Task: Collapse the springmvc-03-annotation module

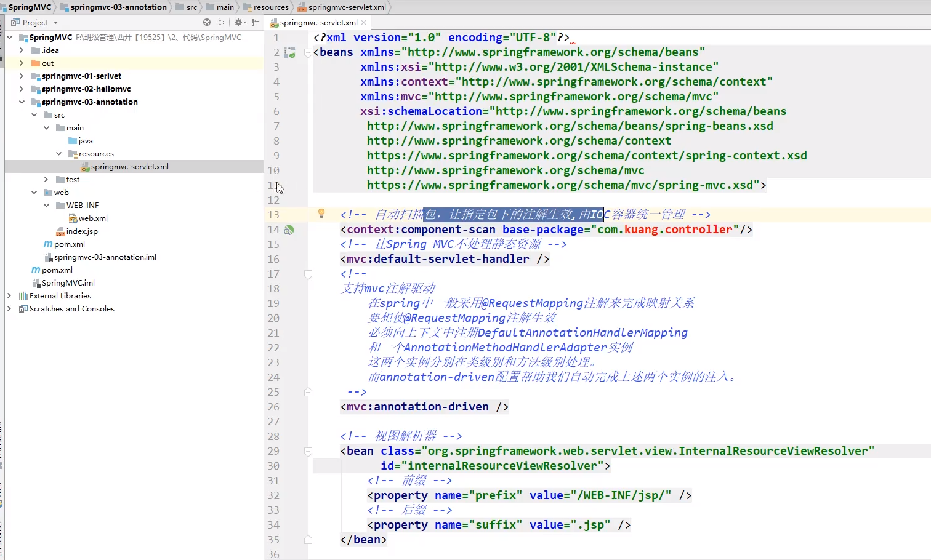Action: click(22, 102)
